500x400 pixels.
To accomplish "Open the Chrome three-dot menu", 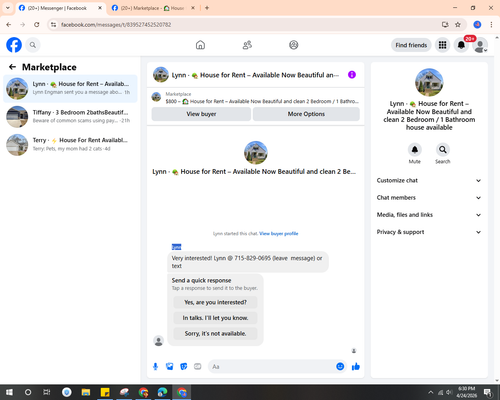I will (491, 25).
